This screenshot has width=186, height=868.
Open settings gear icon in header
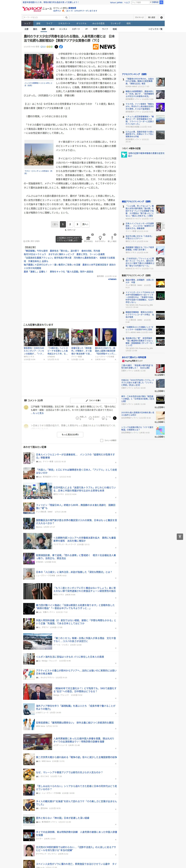tap(161, 18)
